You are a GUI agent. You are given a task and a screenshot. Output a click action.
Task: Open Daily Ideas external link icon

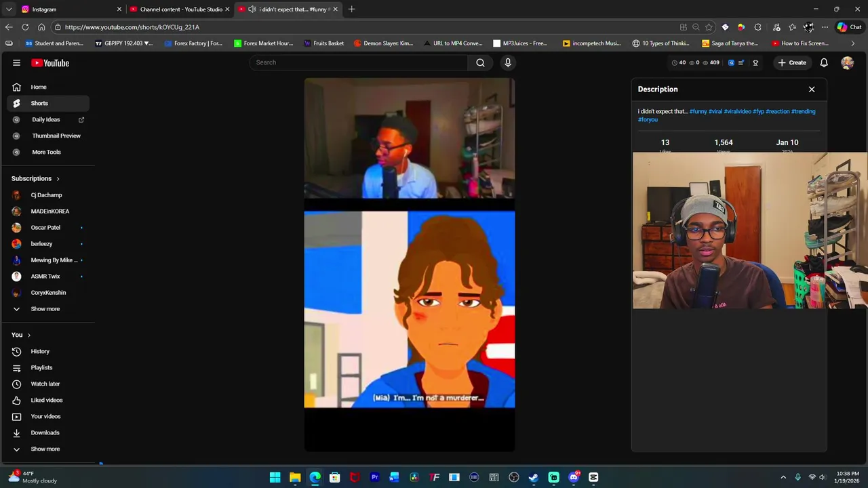[x=81, y=119]
